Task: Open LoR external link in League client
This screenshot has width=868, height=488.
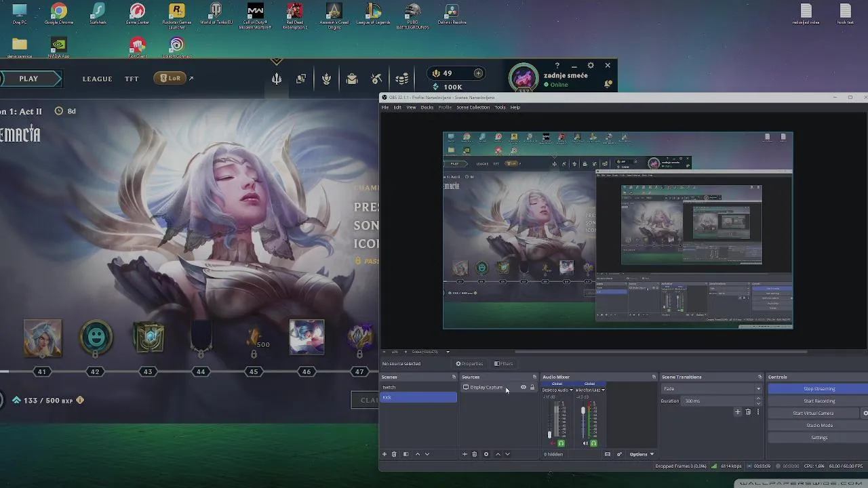Action: (x=191, y=79)
